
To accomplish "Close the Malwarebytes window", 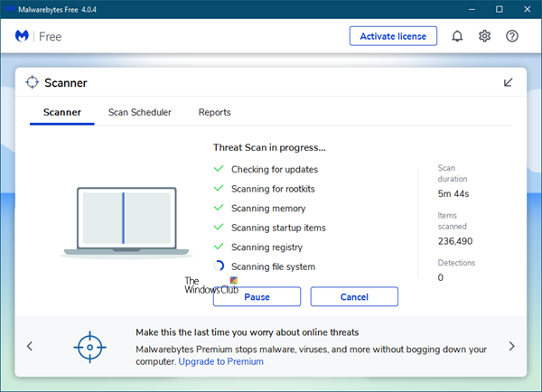I will click(x=528, y=9).
